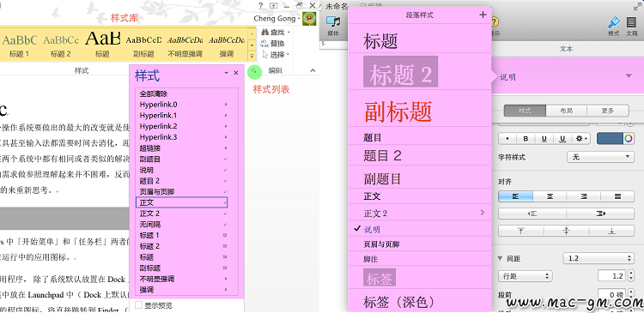Collapse Spacing (间距) disclosure triangle
The width and height of the screenshot is (644, 313).
click(500, 258)
